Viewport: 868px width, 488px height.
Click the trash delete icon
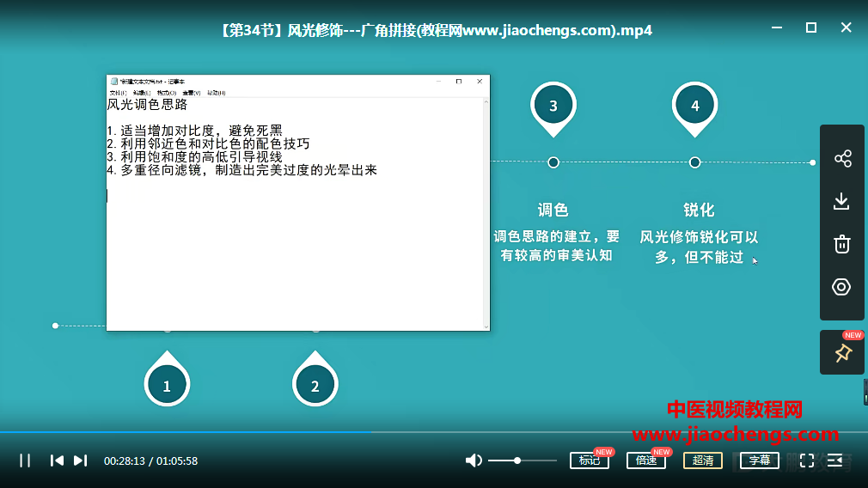click(x=842, y=244)
